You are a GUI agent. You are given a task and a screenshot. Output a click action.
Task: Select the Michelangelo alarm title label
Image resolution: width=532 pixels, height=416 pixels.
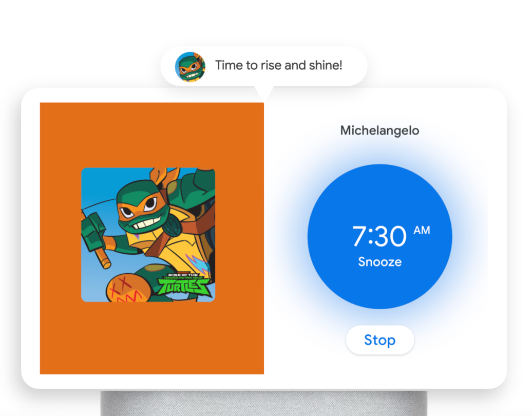pyautogui.click(x=379, y=130)
